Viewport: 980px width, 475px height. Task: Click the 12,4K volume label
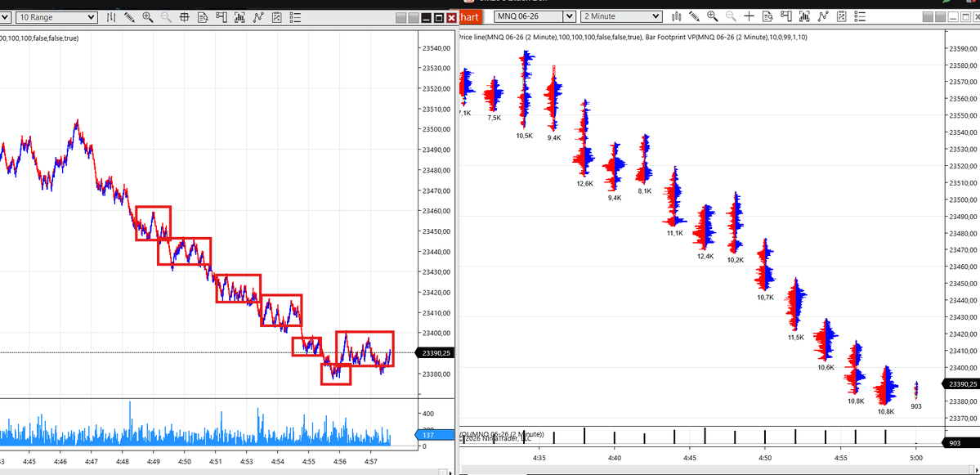[705, 256]
